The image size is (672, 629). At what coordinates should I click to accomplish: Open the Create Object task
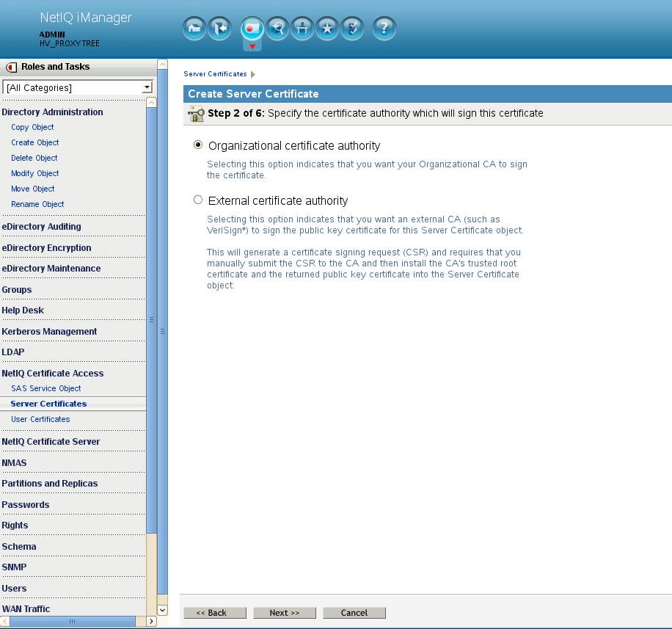(35, 143)
